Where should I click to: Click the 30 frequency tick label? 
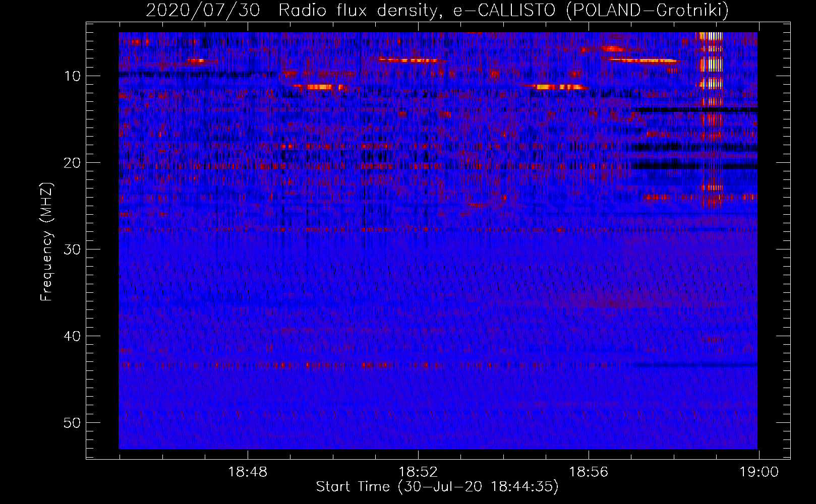point(73,249)
